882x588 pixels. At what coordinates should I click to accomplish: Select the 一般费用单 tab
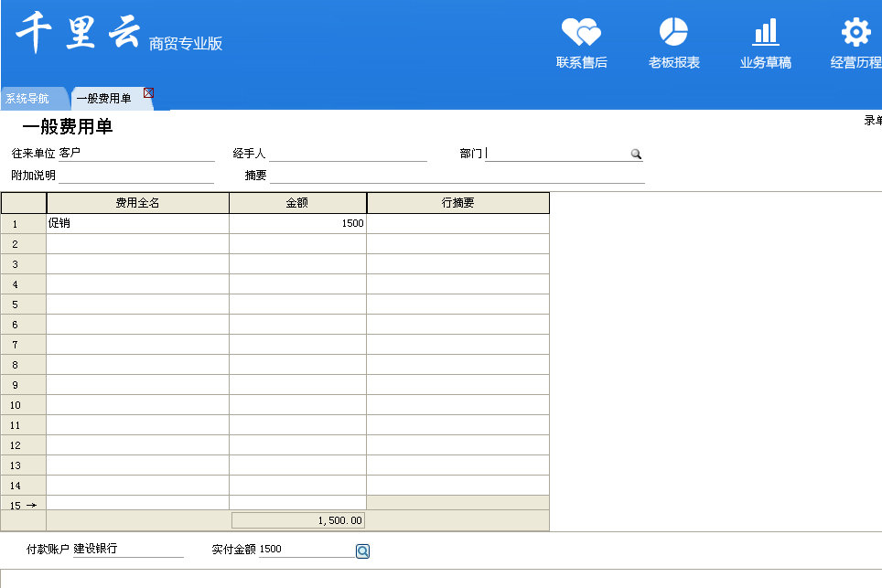(x=103, y=99)
